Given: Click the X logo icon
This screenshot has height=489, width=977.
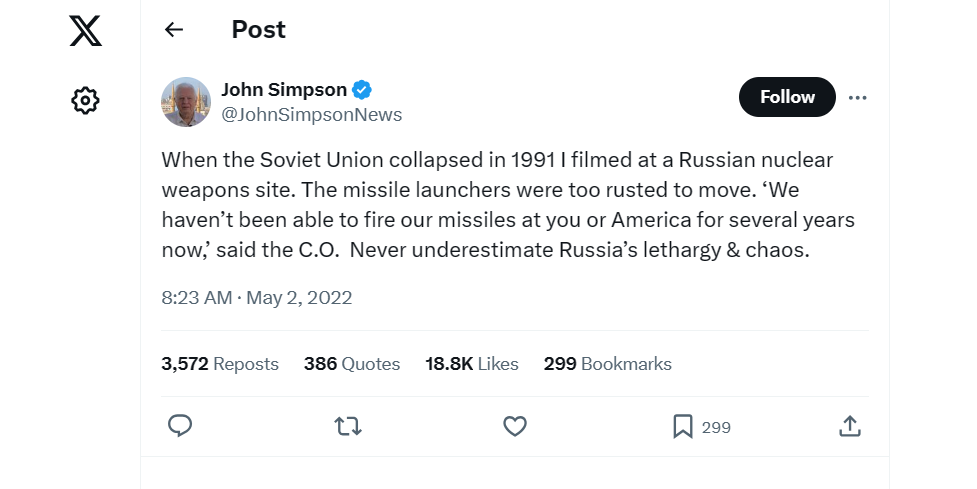Looking at the screenshot, I should pos(85,31).
